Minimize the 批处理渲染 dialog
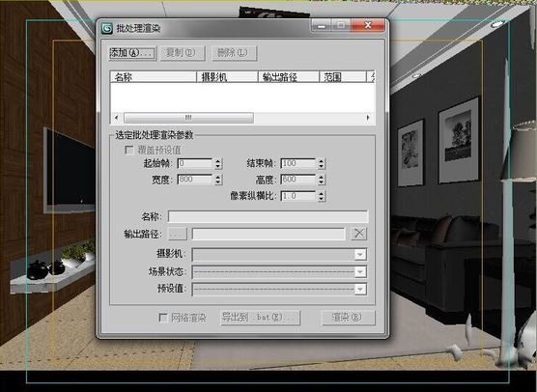Viewport: 537px width, 392px height. tap(322, 26)
